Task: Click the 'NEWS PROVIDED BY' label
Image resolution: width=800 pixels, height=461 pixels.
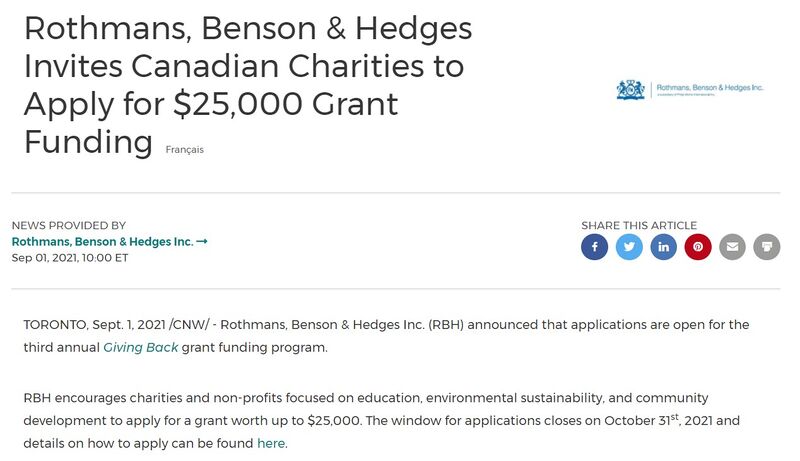Action: pos(69,225)
